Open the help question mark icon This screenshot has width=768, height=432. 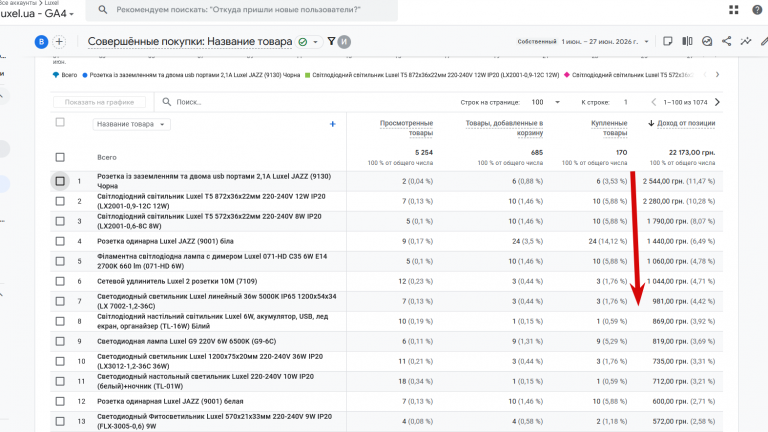coord(757,10)
